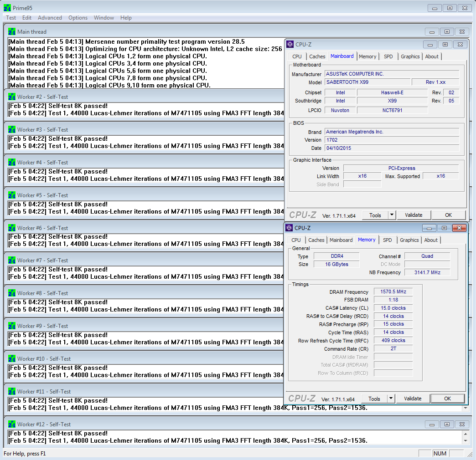Open the Options menu in Prime95

[x=78, y=18]
